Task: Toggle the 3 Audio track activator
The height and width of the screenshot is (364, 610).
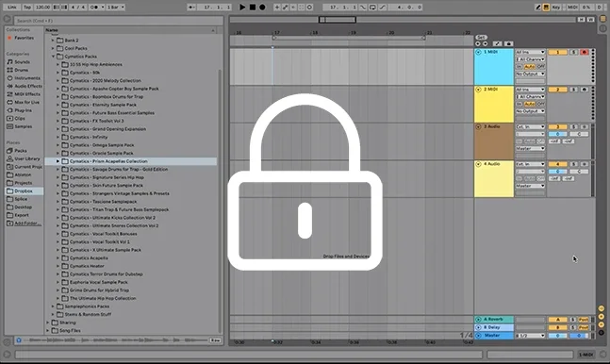Action: click(x=557, y=127)
